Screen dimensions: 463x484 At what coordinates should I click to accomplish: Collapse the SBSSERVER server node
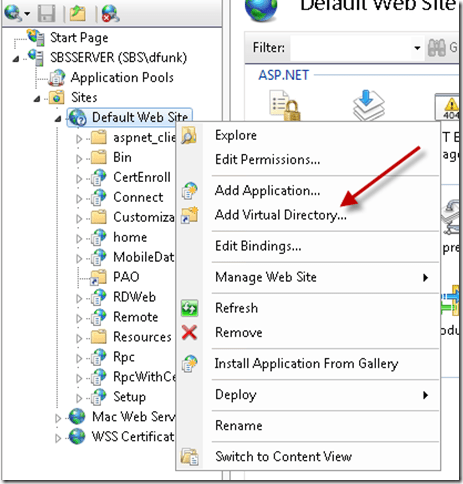15,59
